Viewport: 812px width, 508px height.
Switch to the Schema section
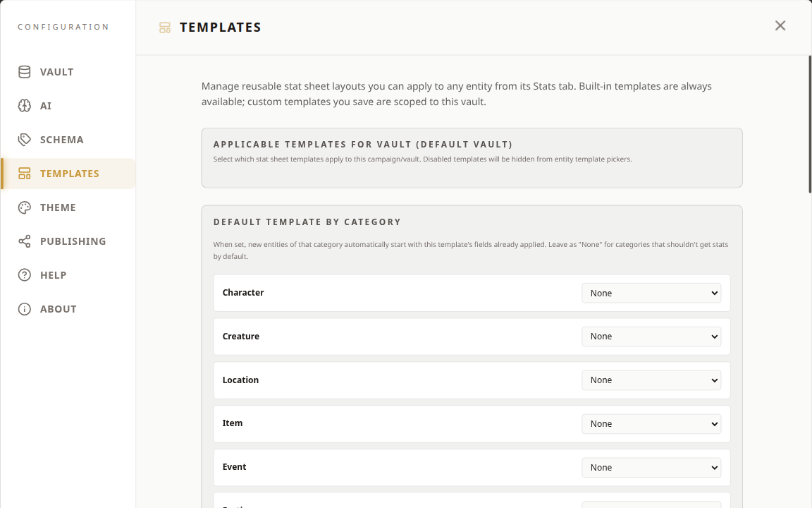68,140
